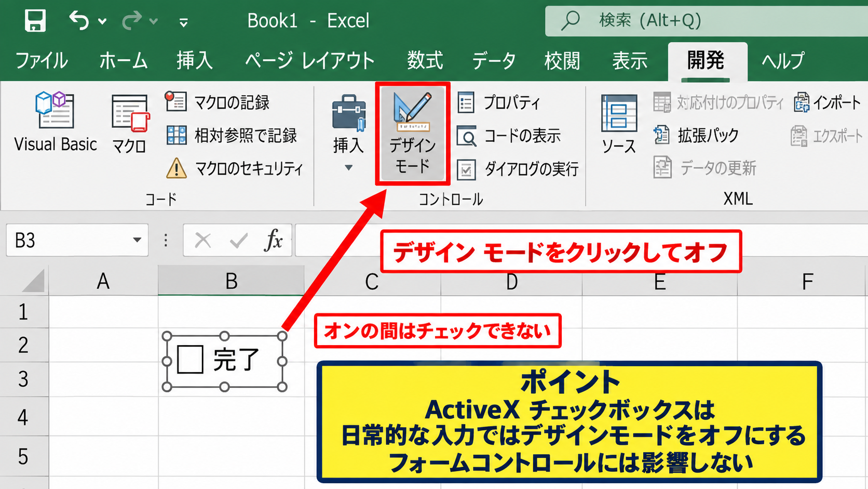Switch to the 校閲 tab

(562, 60)
